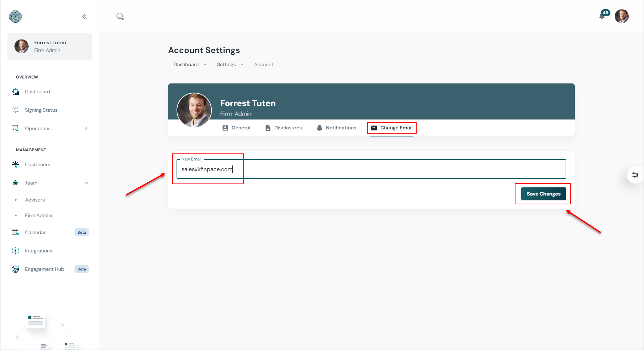Click the MANAGEMENT section label
This screenshot has height=350, width=644.
point(31,150)
